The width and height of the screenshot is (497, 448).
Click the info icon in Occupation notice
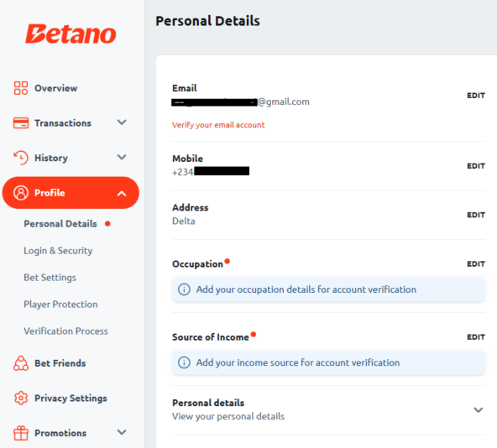(x=184, y=289)
